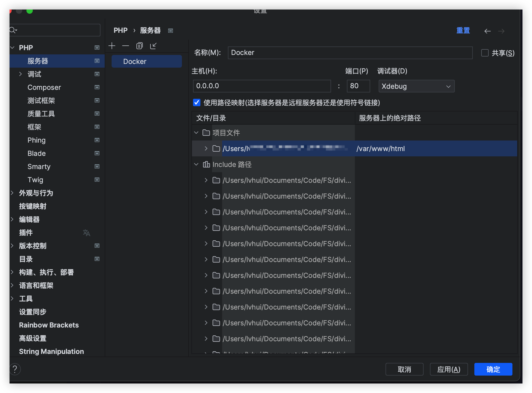Click PHP in the breadcrumb
The height and width of the screenshot is (393, 532).
pos(121,30)
